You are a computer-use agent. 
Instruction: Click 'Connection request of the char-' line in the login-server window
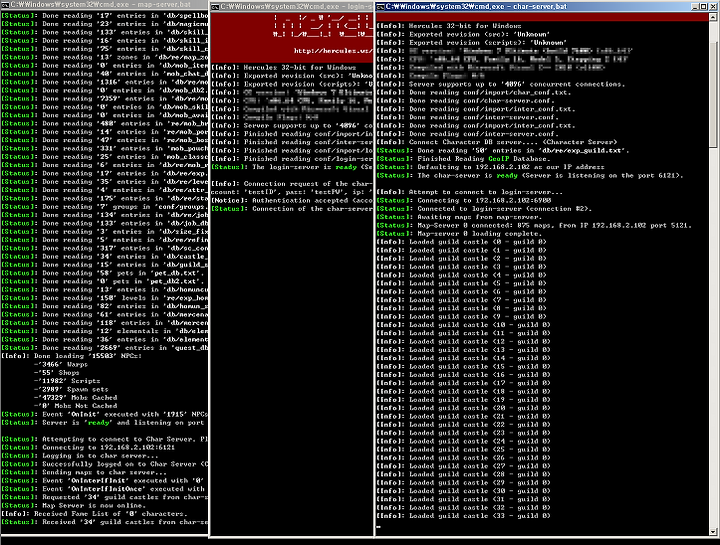(292, 184)
